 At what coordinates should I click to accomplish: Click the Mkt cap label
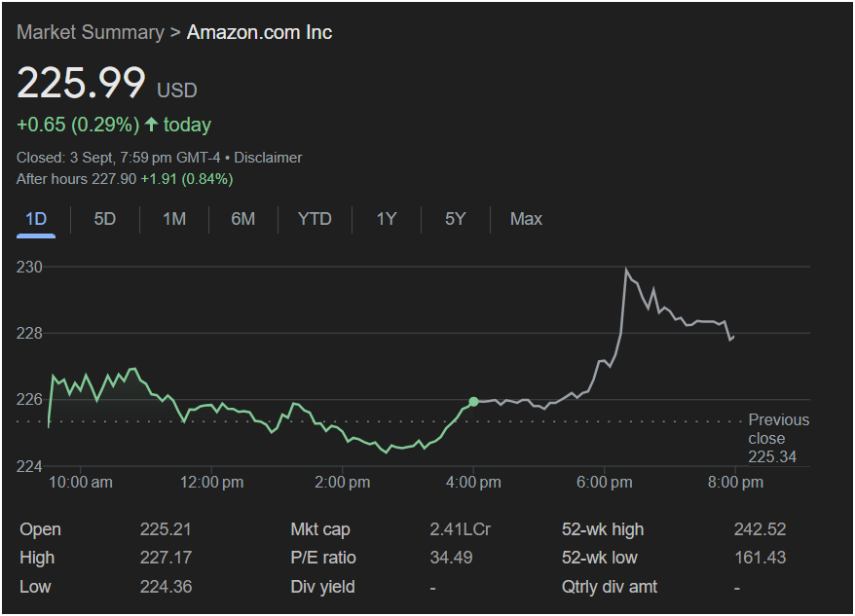[320, 529]
